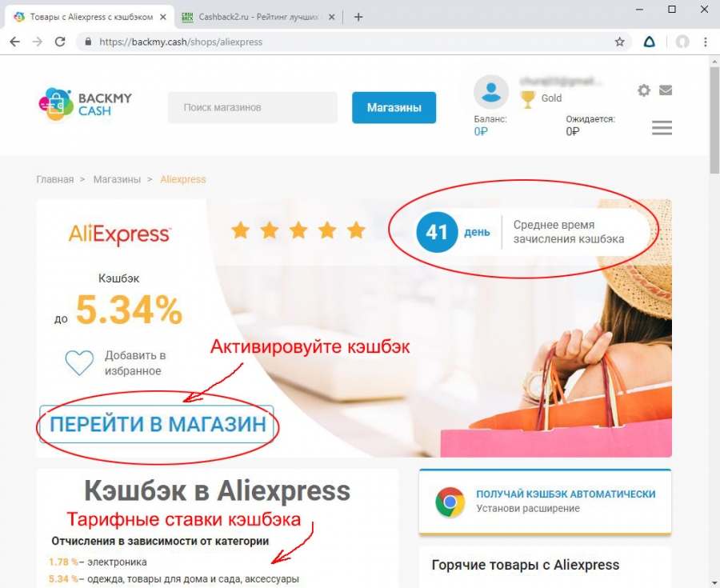Open messages with the envelope icon
Viewport: 720px width, 588px height.
(x=666, y=90)
